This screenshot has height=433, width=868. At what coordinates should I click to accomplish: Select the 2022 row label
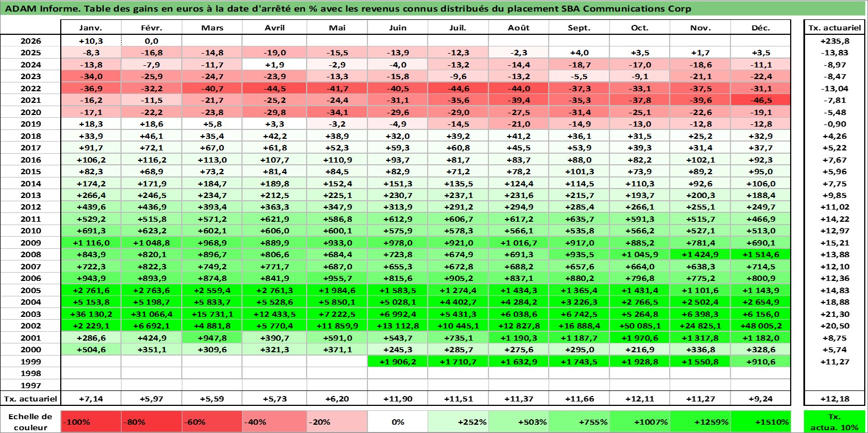click(x=30, y=88)
